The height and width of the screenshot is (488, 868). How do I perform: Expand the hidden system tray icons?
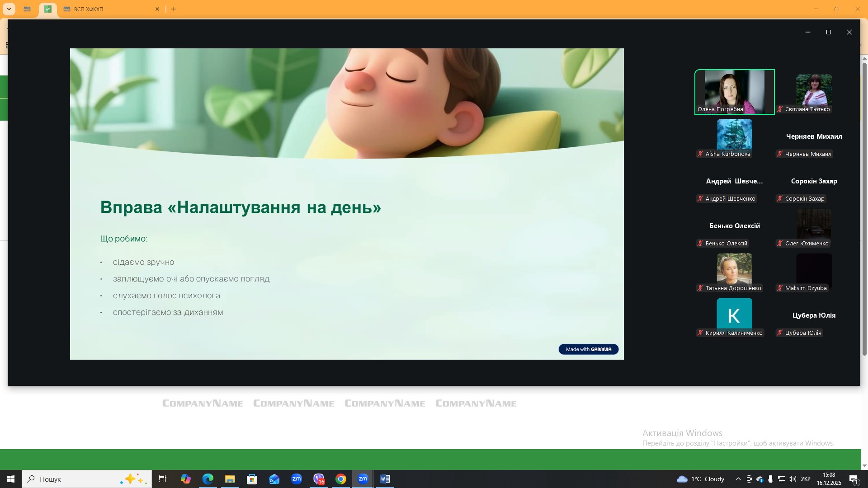click(x=738, y=479)
